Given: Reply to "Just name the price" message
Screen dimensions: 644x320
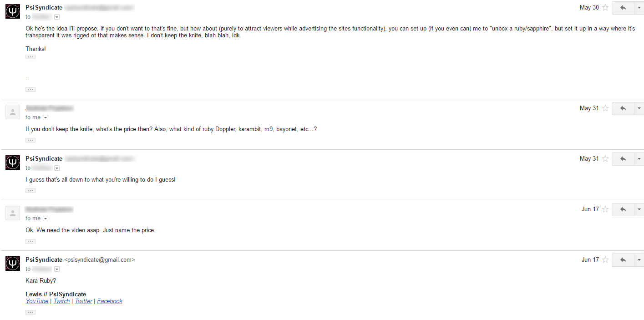Looking at the screenshot, I should (x=623, y=209).
